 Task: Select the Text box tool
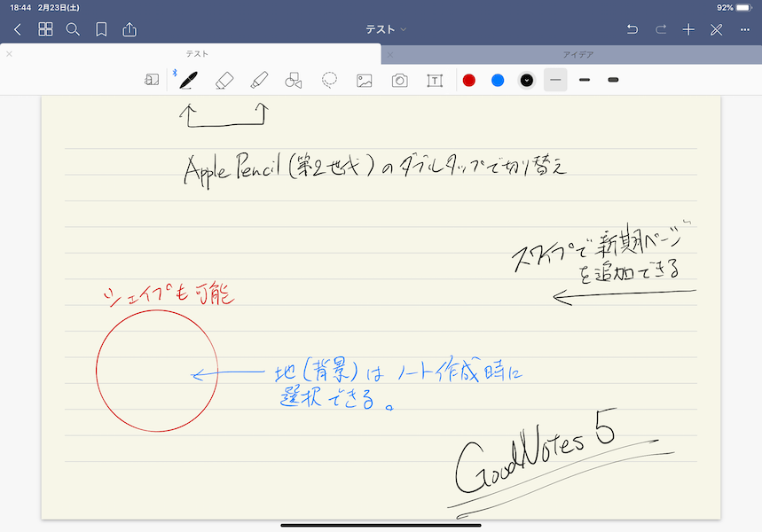435,80
